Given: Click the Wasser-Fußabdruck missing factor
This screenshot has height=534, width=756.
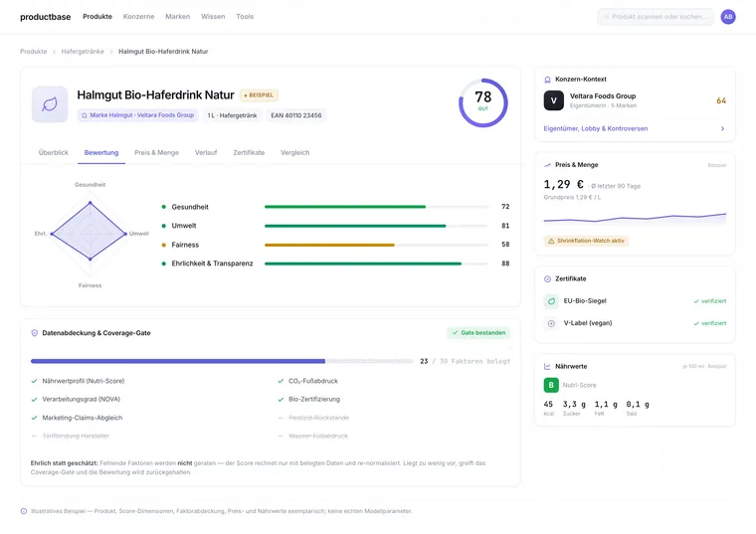Looking at the screenshot, I should click(x=317, y=437).
